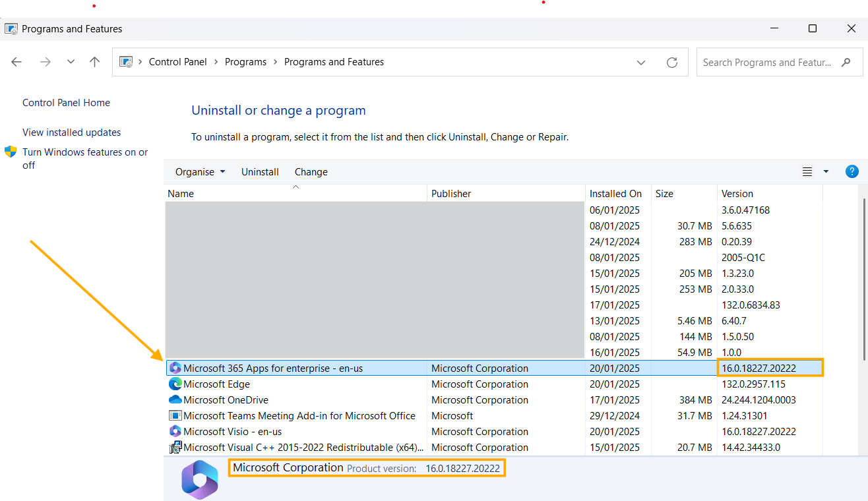Sort by Version column header
This screenshot has height=501, width=868.
tap(770, 193)
